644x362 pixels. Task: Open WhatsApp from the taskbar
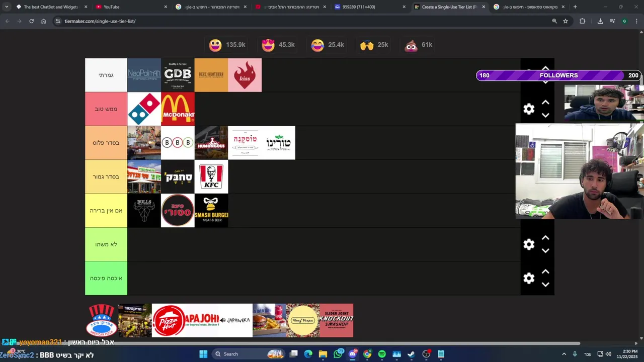(x=338, y=354)
